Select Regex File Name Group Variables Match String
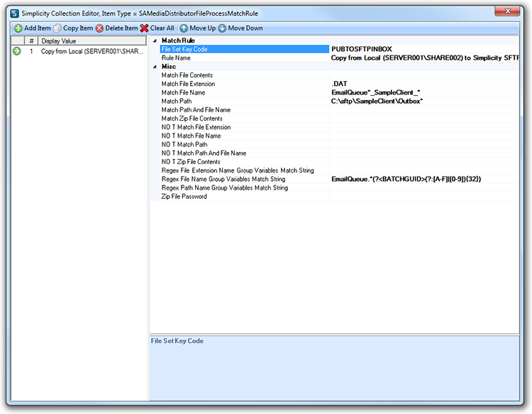This screenshot has width=532, height=414. coord(244,180)
